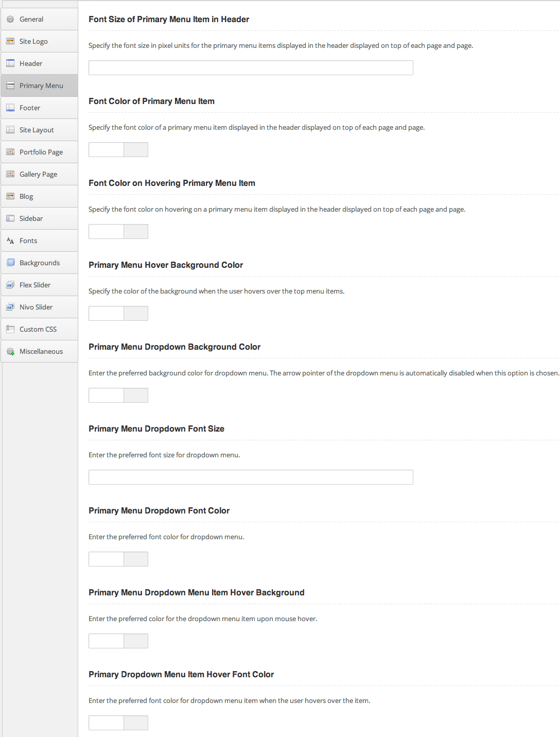Click the Flex Slider icon
Image resolution: width=560 pixels, height=737 pixels.
click(x=10, y=285)
